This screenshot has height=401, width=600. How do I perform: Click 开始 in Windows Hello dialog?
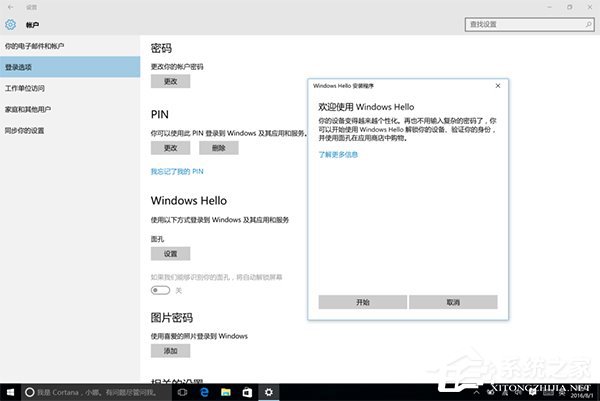363,302
